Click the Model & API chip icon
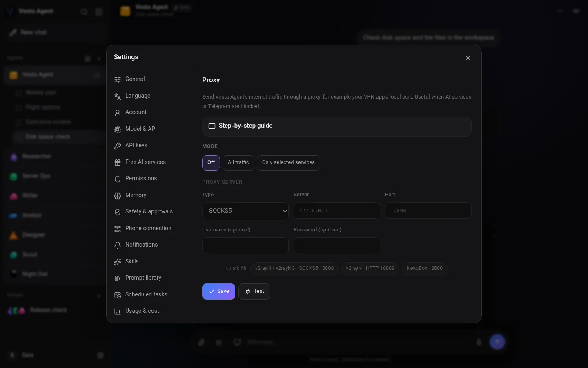Screen dimensions: 588x368 [118, 129]
